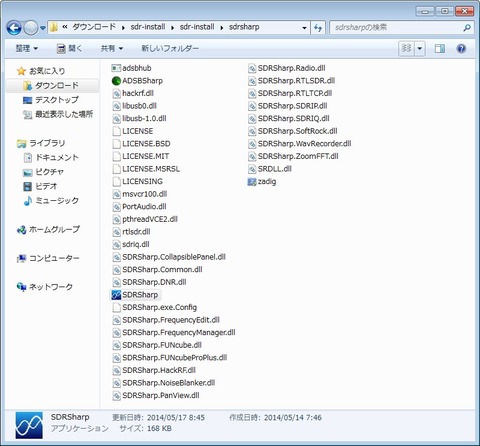Open the ドキュメント library
Image resolution: width=480 pixels, height=446 pixels.
tap(51, 157)
